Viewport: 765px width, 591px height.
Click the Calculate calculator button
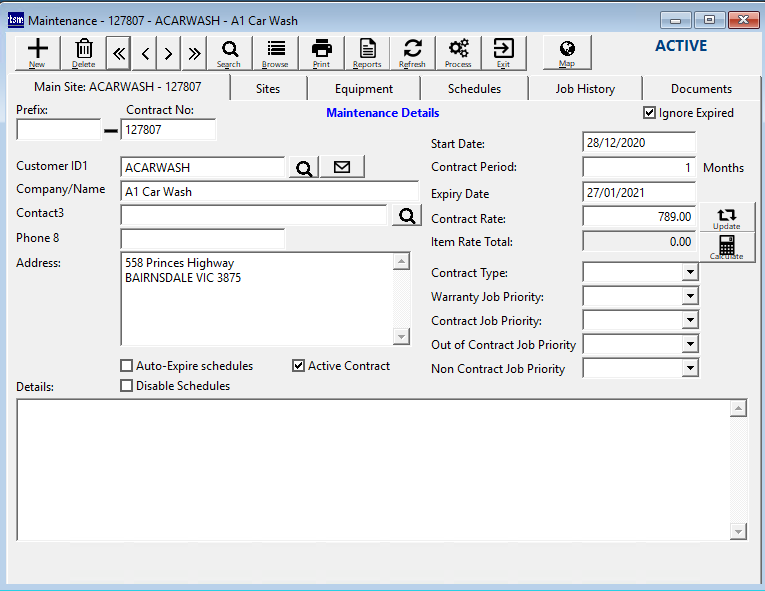point(726,248)
